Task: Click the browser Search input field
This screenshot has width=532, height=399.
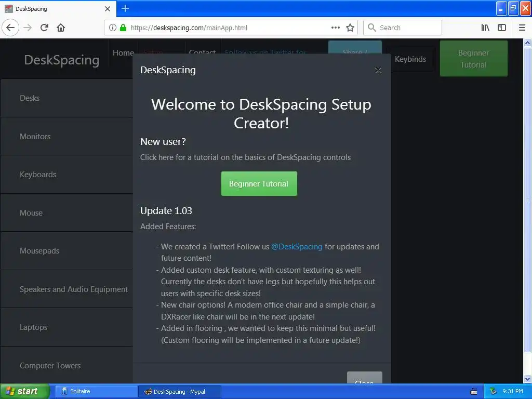Action: [403, 28]
